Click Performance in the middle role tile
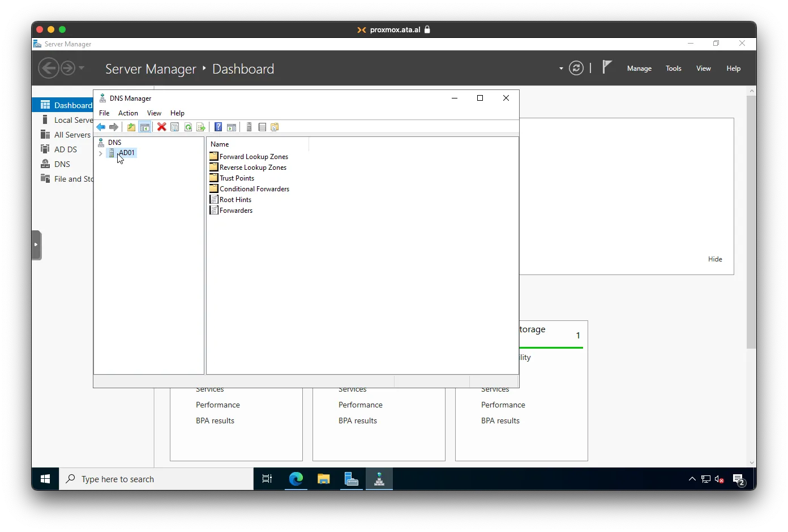Image resolution: width=788 pixels, height=532 pixels. click(361, 405)
